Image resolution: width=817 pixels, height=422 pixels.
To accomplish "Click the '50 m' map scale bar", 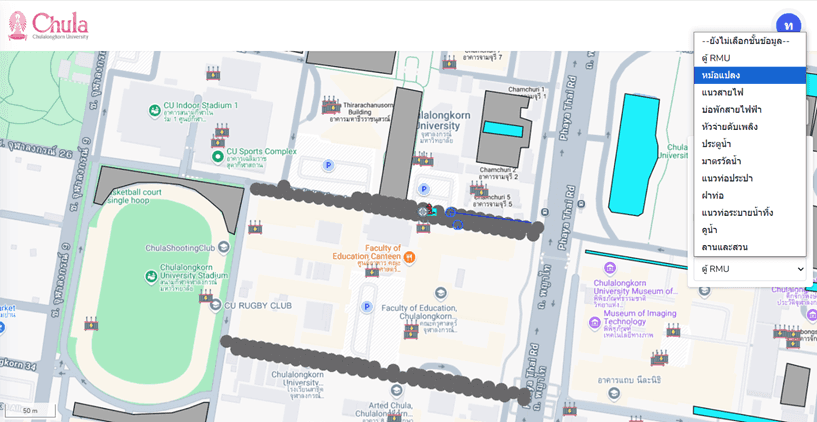I will [x=28, y=412].
